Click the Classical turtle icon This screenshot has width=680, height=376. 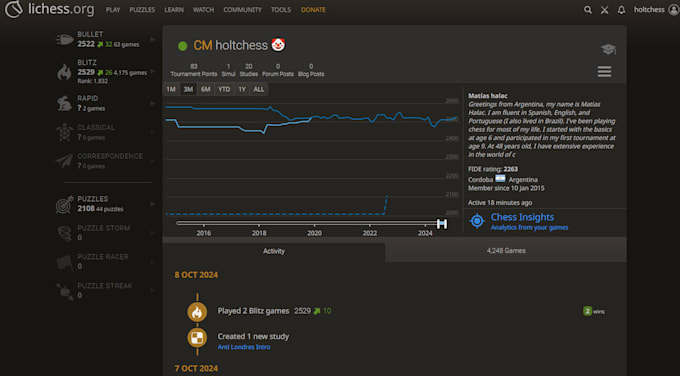[65, 132]
